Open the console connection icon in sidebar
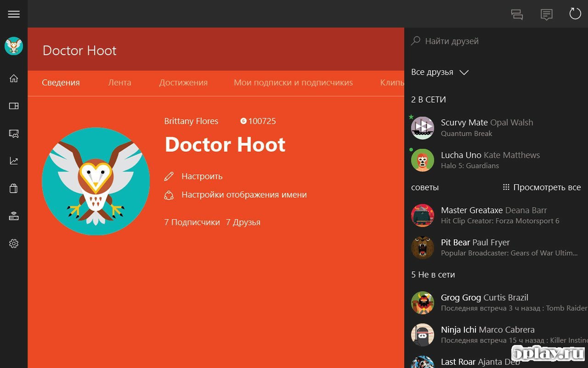 pos(14,216)
